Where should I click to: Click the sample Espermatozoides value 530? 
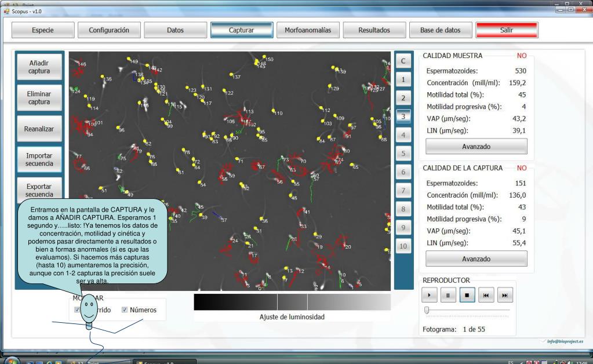521,71
